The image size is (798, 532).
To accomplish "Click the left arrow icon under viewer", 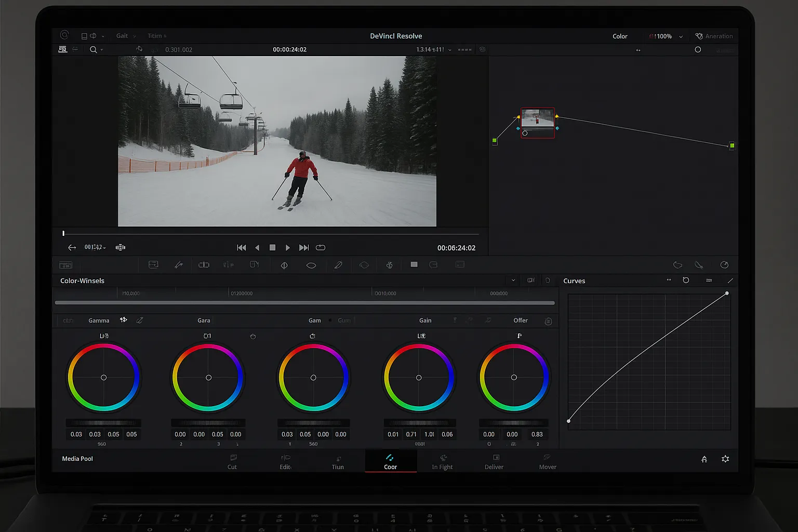I will coord(72,247).
